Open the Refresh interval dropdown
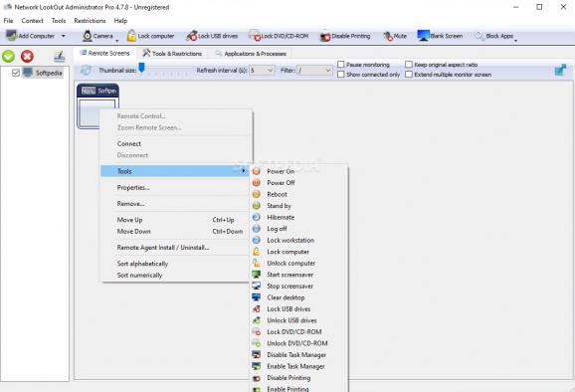Screen dimensions: 575x392 click(262, 70)
